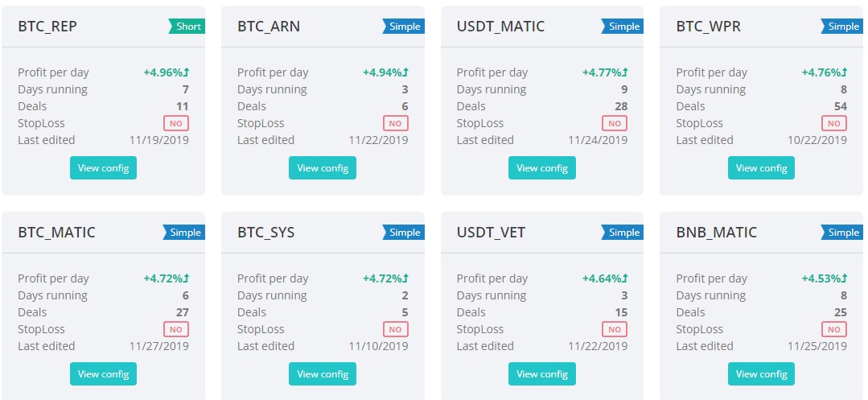Open View config for BTC_ARN
The height and width of the screenshot is (400, 868).
tap(323, 168)
